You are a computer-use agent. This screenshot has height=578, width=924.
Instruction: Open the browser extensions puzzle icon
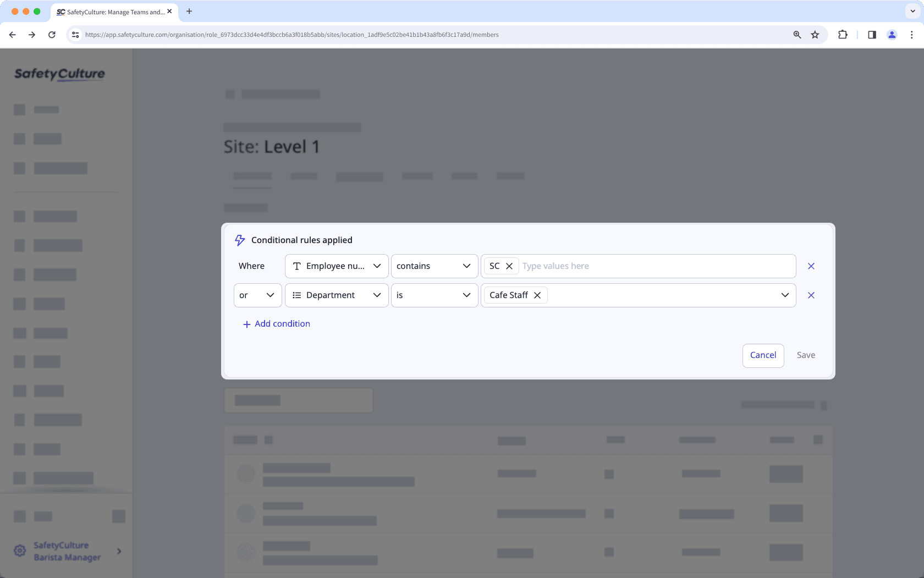[843, 34]
